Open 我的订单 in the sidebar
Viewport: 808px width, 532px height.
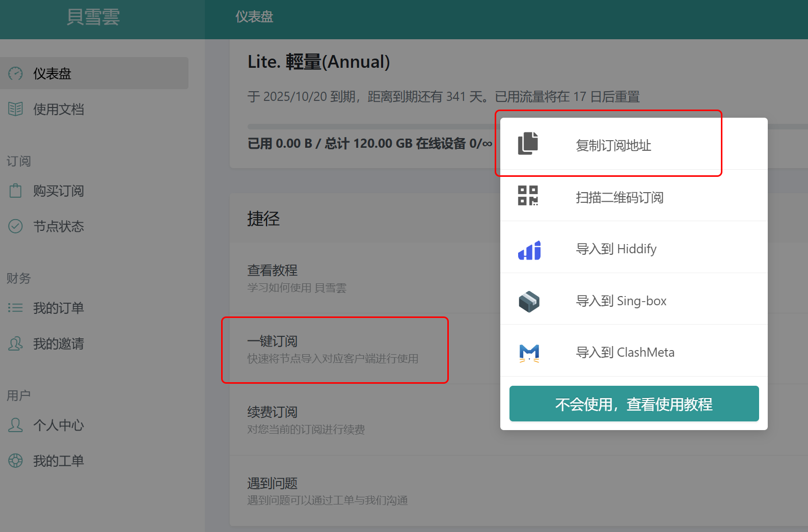pyautogui.click(x=94, y=308)
